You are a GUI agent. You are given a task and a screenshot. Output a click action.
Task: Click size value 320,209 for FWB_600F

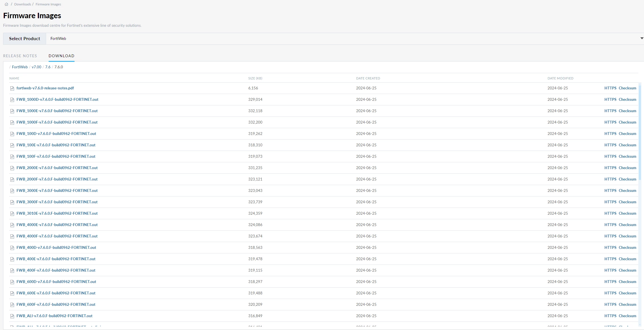[x=255, y=304]
